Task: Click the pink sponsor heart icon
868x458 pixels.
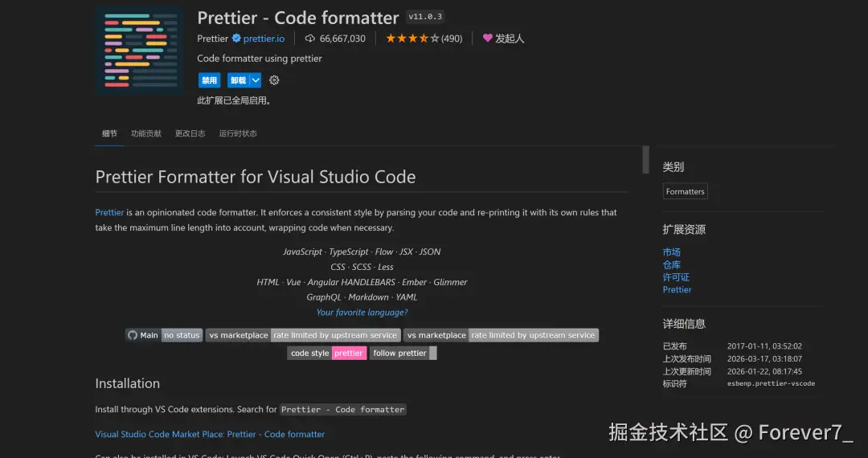Action: (487, 38)
